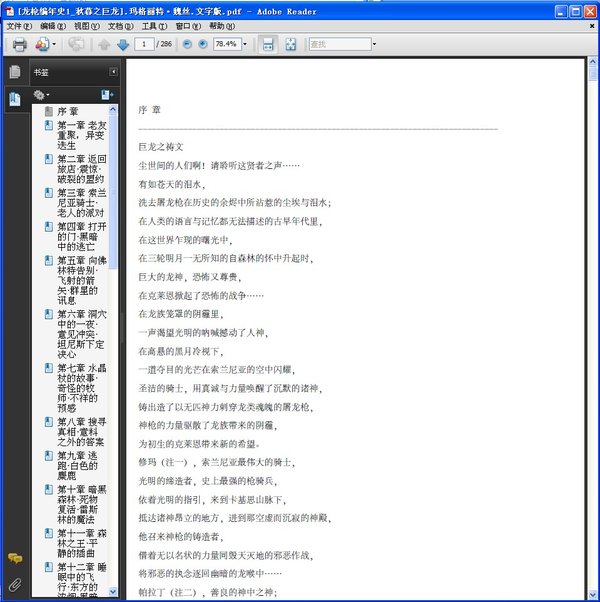Image resolution: width=600 pixels, height=602 pixels.
Task: Click bookmark icon beside 第一章
Action: (49, 126)
